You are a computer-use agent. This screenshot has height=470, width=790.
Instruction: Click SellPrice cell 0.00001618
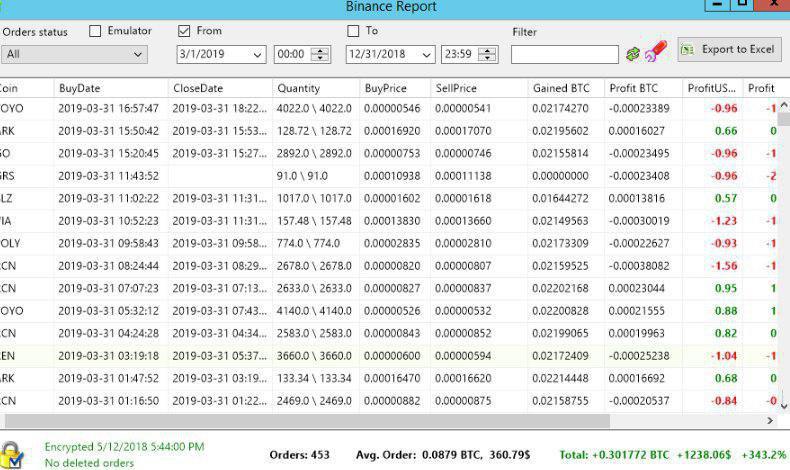pyautogui.click(x=463, y=198)
